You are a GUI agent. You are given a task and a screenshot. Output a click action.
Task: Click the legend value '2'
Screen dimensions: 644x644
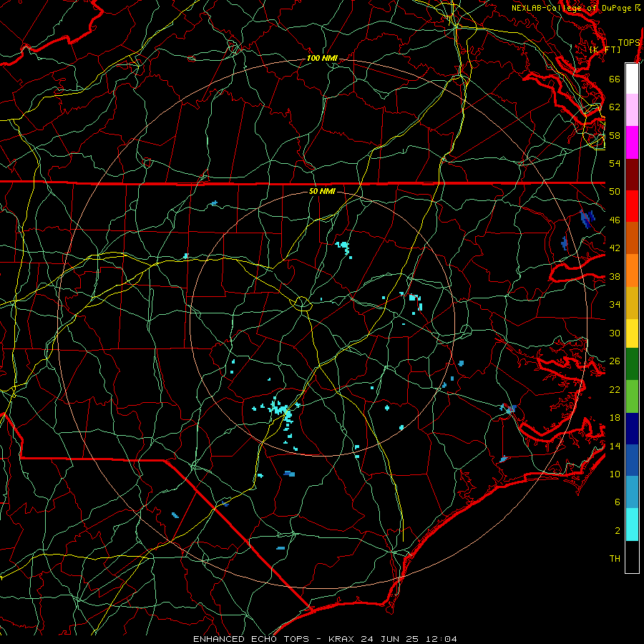[618, 531]
